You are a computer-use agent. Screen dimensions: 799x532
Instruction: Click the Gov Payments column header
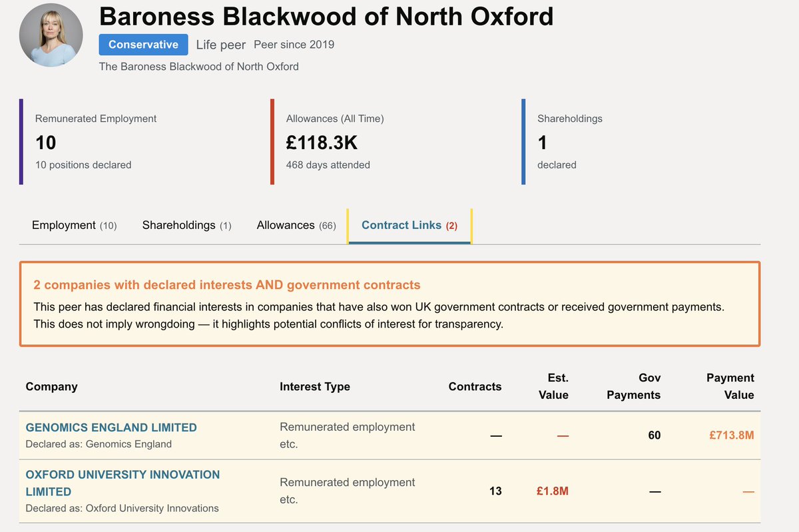(633, 386)
